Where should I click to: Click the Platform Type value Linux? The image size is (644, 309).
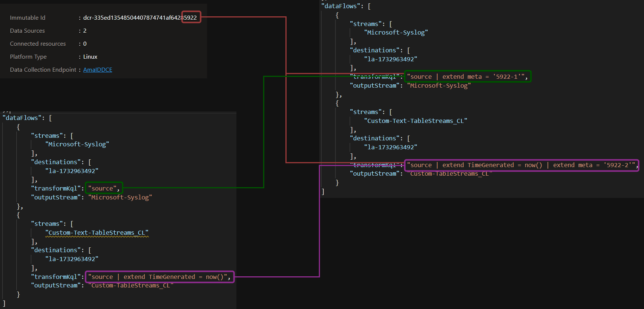click(90, 57)
